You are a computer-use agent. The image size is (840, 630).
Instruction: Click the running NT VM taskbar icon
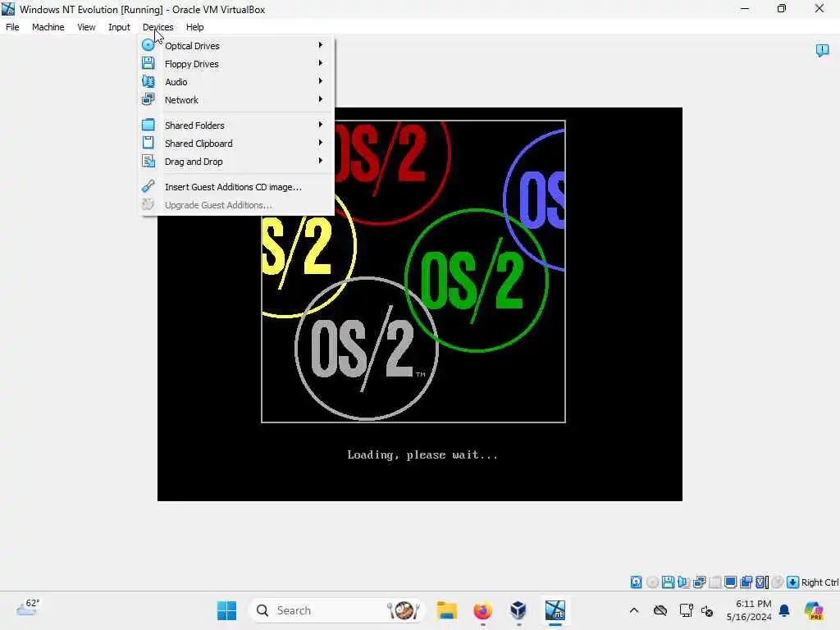pyautogui.click(x=555, y=610)
